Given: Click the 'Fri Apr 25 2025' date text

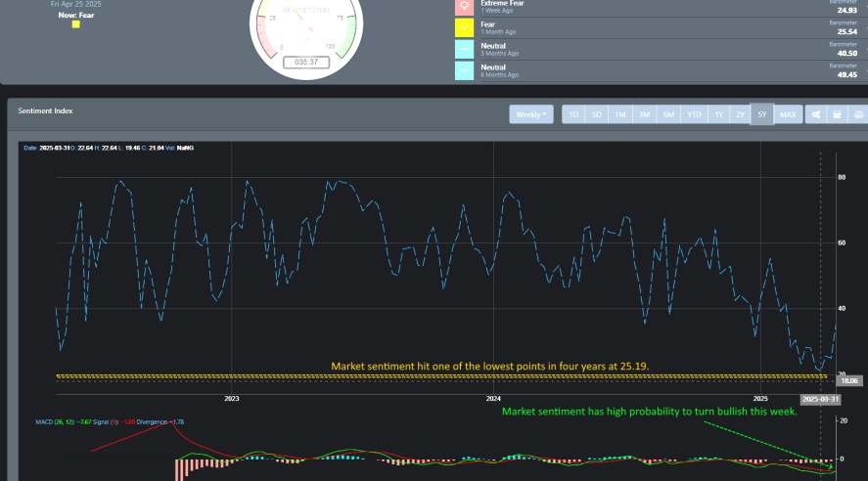Looking at the screenshot, I should coord(75,4).
